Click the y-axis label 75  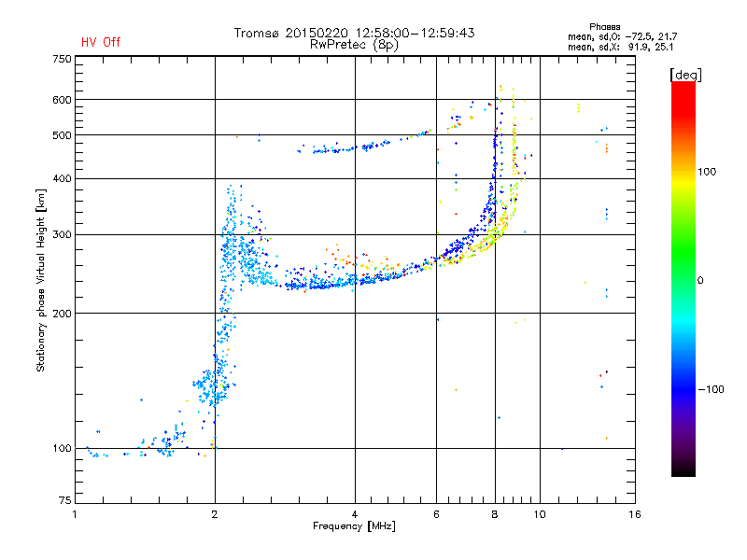point(65,500)
